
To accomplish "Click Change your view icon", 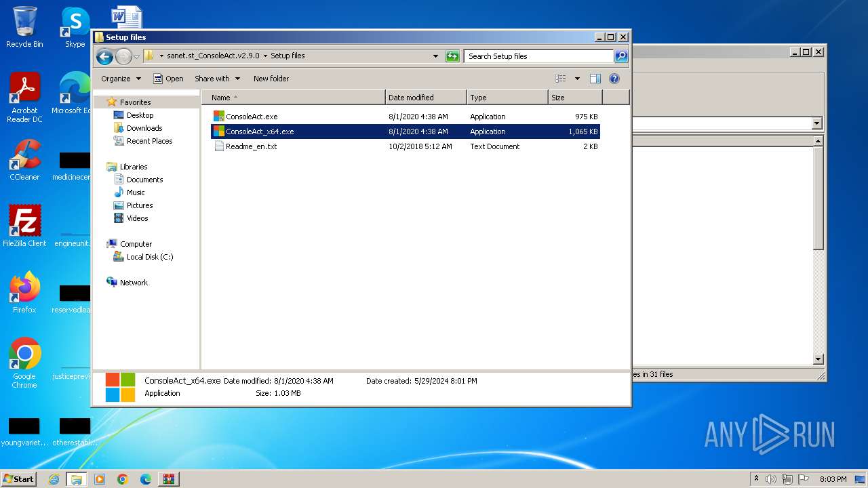I will click(x=561, y=79).
